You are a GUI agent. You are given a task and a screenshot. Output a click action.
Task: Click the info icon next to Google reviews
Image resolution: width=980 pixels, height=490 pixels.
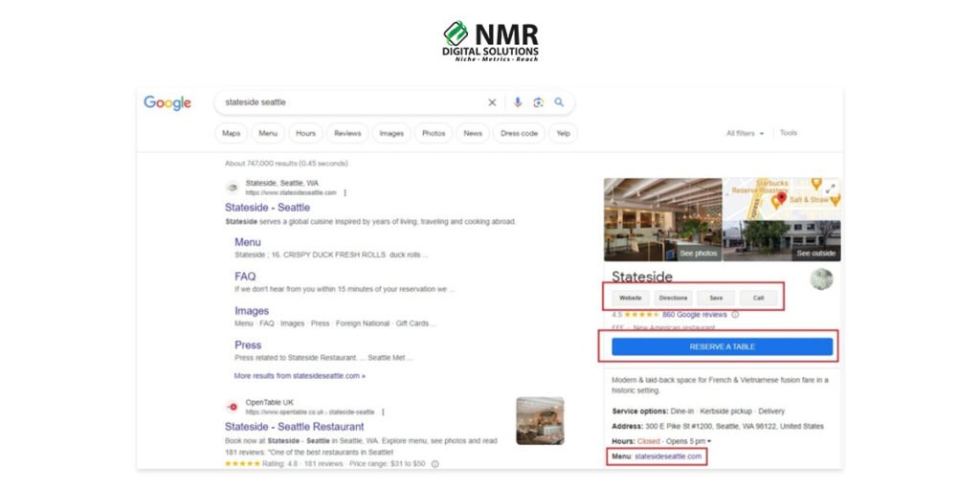735,314
